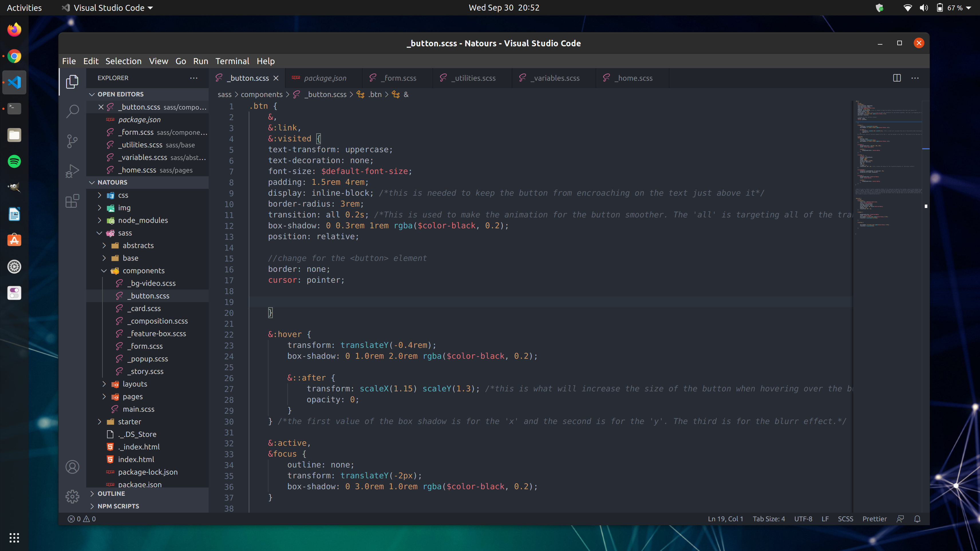The height and width of the screenshot is (551, 980).
Task: Open the Accounts menu icon
Action: tap(72, 467)
